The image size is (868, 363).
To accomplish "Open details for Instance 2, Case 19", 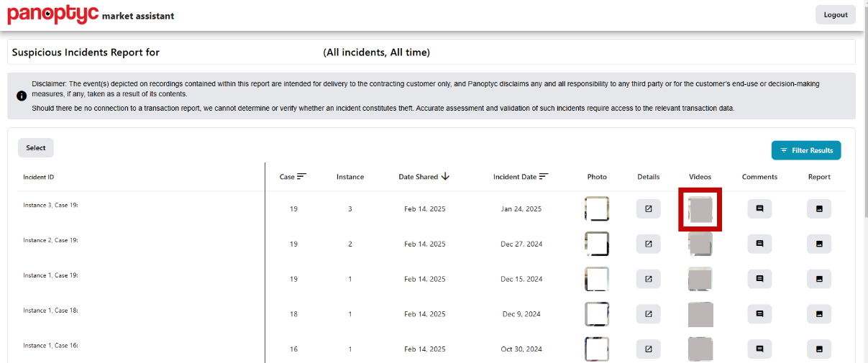I will pos(648,244).
